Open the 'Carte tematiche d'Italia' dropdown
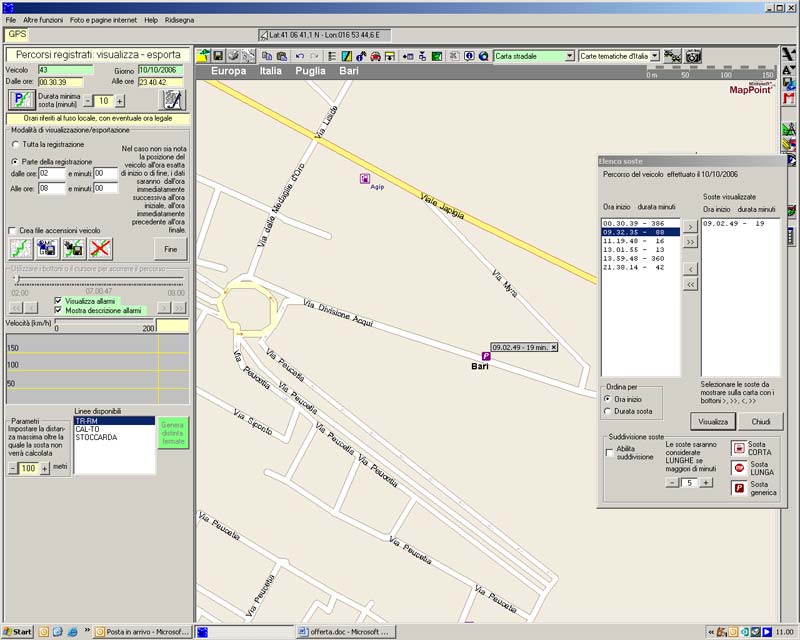The height and width of the screenshot is (640, 800). (x=655, y=56)
